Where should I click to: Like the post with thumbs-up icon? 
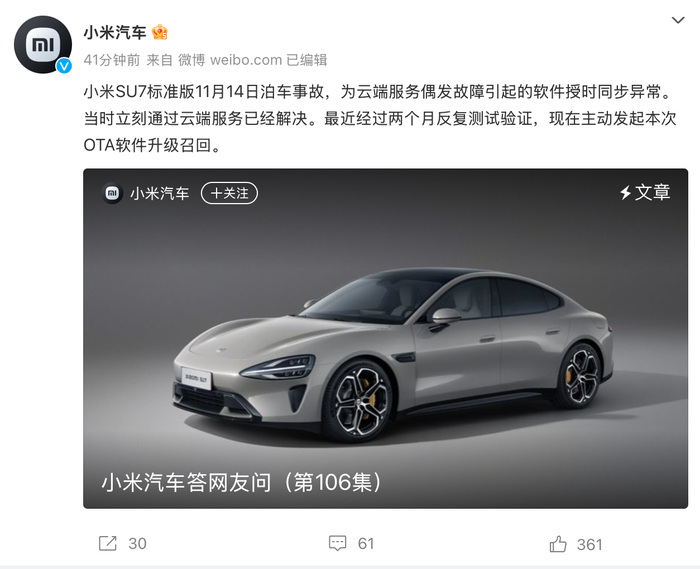click(558, 544)
